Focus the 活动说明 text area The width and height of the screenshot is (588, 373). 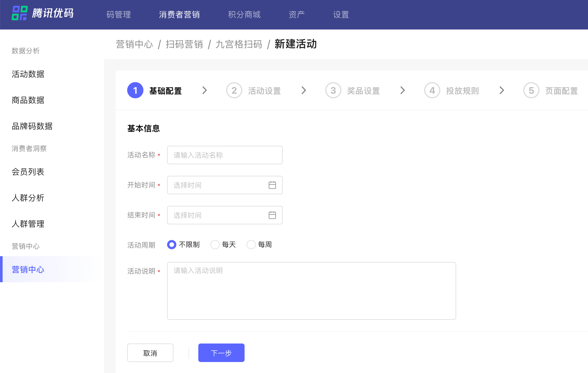click(312, 291)
